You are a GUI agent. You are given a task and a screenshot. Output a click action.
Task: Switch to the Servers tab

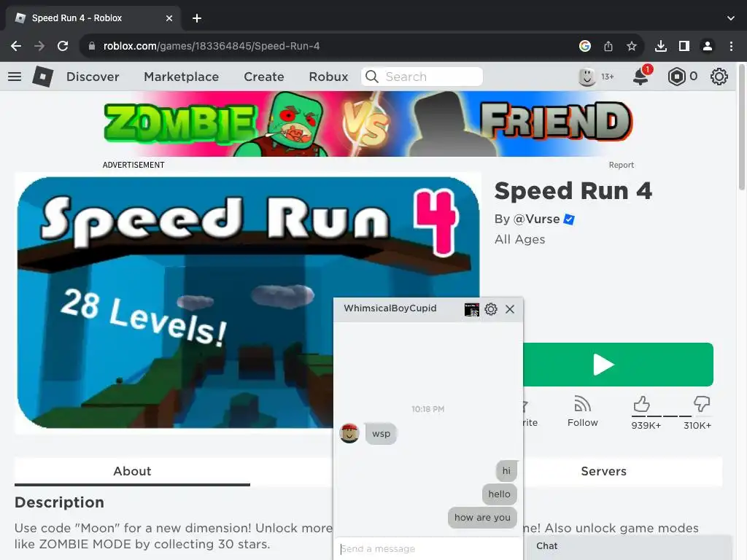pyautogui.click(x=603, y=471)
